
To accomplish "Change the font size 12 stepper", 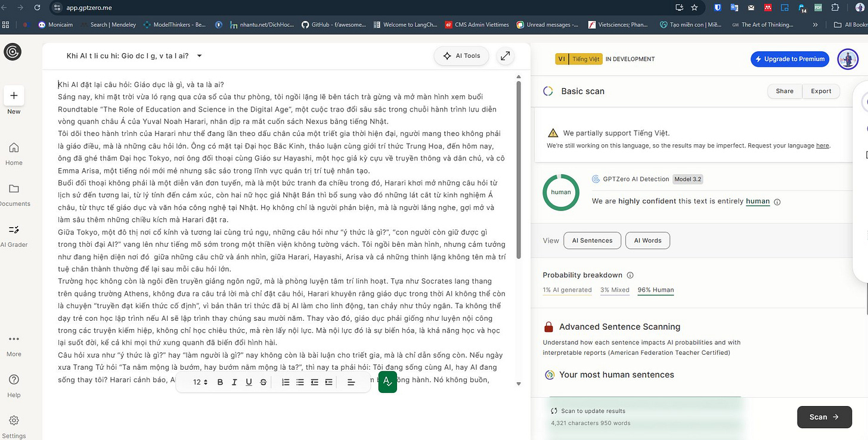I will click(x=200, y=382).
